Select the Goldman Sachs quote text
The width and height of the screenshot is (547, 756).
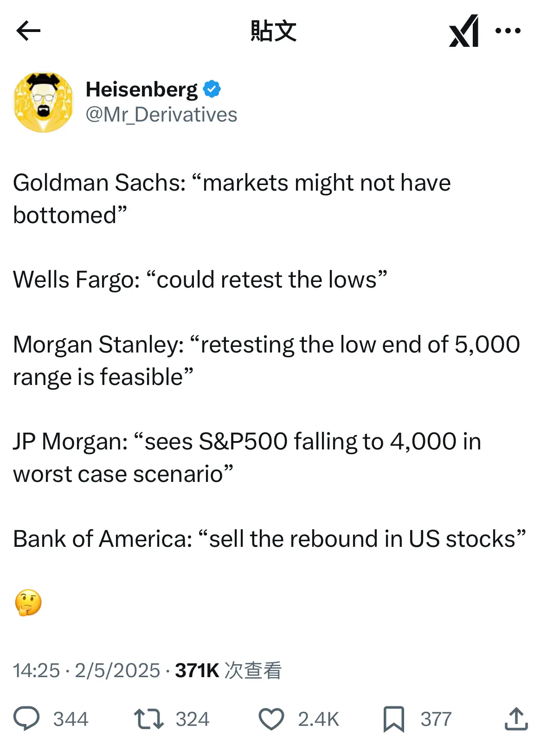pyautogui.click(x=232, y=199)
